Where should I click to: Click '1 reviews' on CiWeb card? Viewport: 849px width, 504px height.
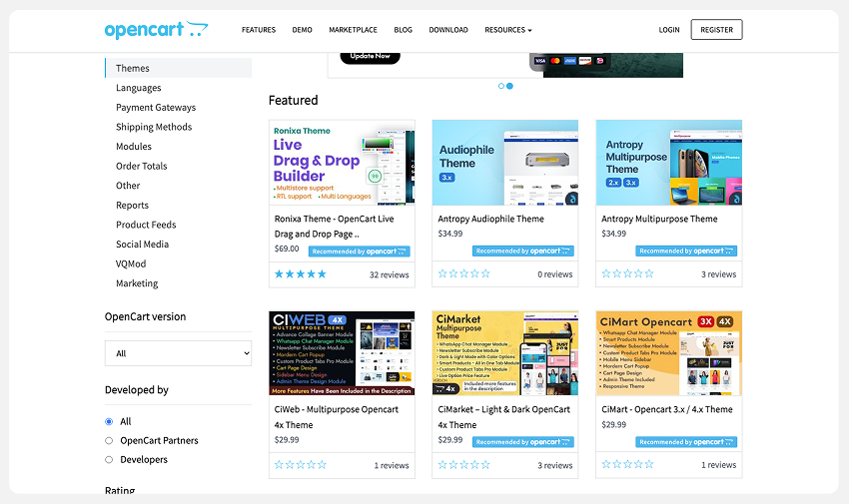click(392, 465)
